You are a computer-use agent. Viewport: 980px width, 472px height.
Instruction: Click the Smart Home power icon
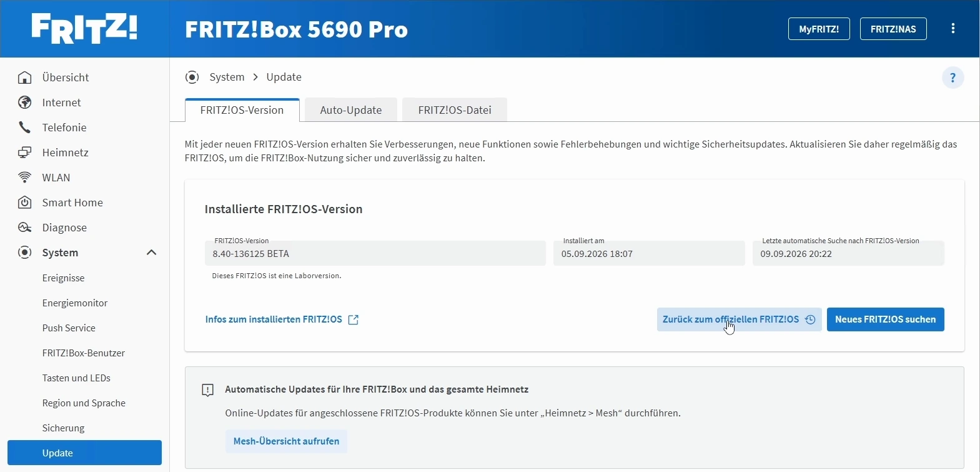coord(25,203)
